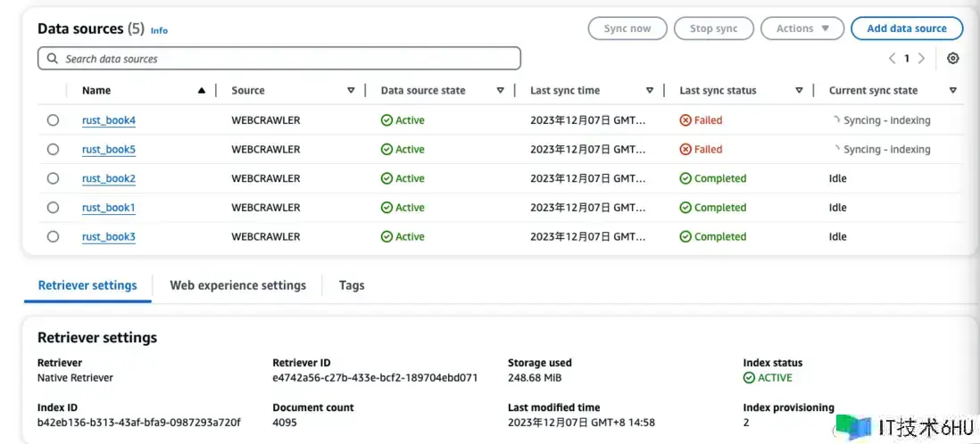Click Active state icon for rust_book5

click(x=386, y=149)
